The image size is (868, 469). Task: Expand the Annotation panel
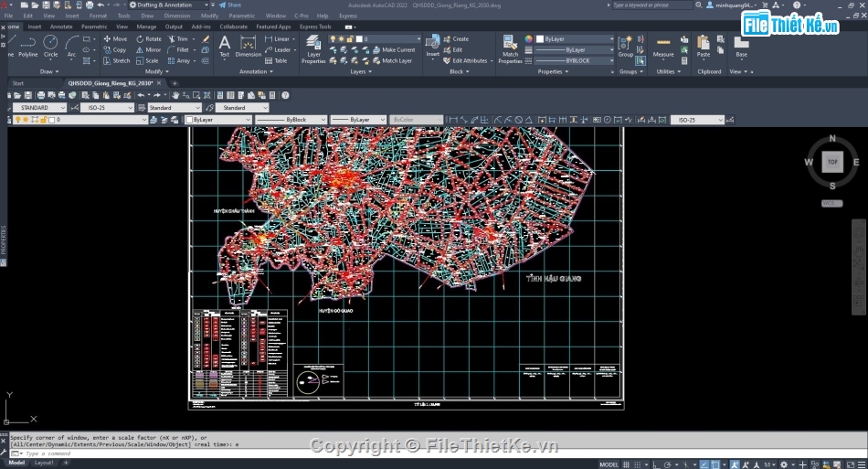pyautogui.click(x=256, y=71)
